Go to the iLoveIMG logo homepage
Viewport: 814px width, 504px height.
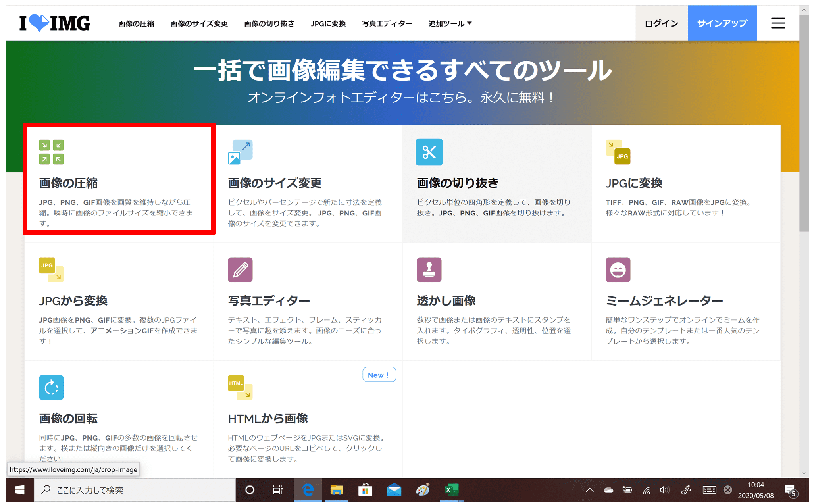pyautogui.click(x=55, y=23)
